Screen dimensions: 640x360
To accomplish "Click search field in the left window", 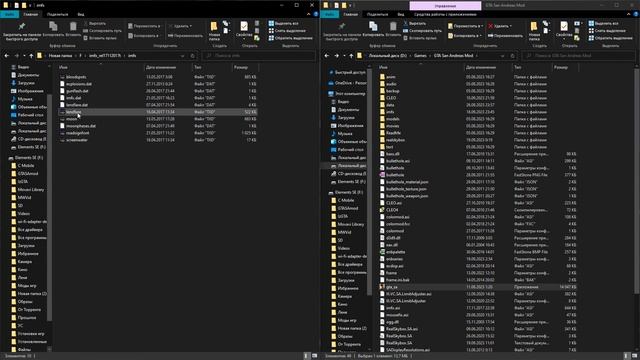I will pyautogui.click(x=259, y=56).
